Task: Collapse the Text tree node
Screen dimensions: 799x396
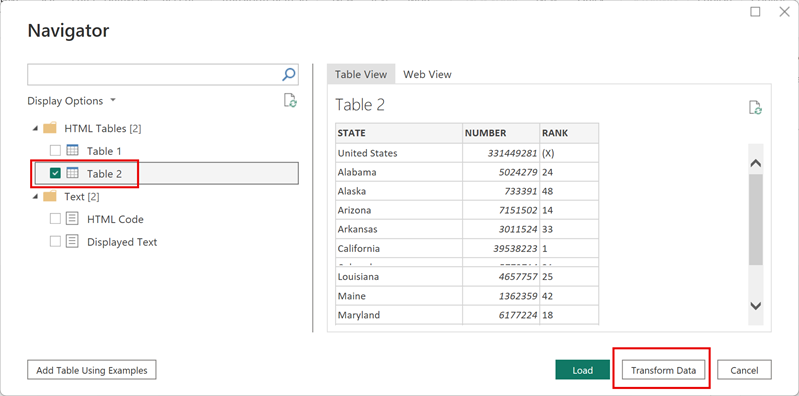Action: coord(35,196)
